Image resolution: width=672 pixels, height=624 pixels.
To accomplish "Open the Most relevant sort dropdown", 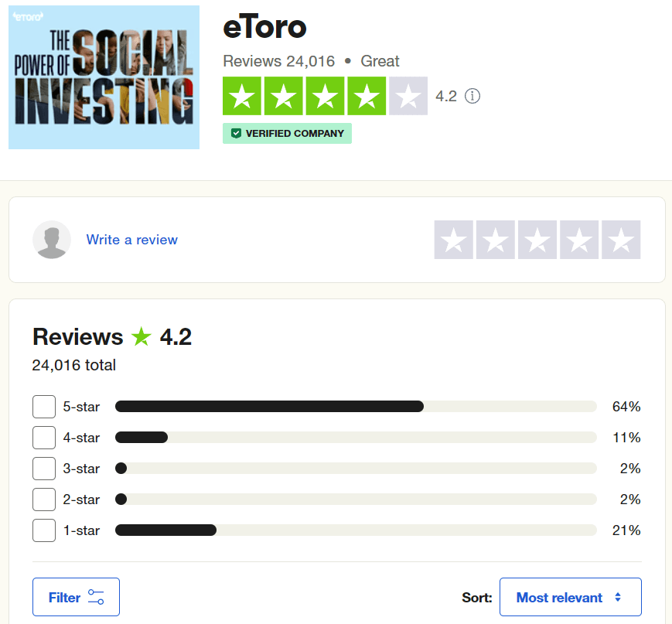I will (x=570, y=597).
